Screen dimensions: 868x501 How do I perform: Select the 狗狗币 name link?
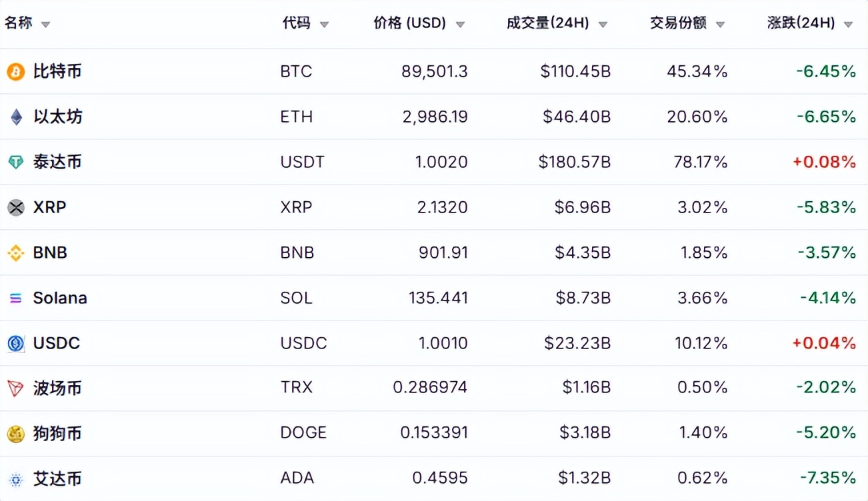click(x=57, y=434)
